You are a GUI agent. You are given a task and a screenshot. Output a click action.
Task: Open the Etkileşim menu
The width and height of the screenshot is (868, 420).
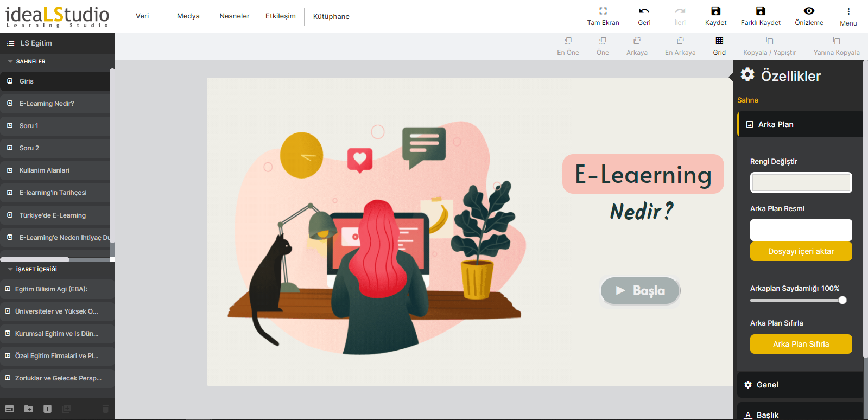point(280,16)
